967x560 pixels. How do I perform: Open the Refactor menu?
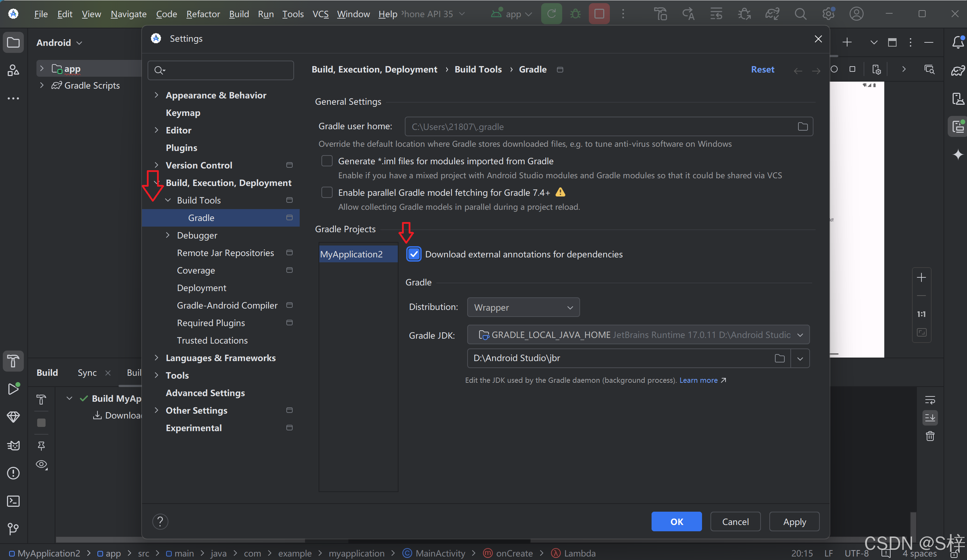click(203, 14)
